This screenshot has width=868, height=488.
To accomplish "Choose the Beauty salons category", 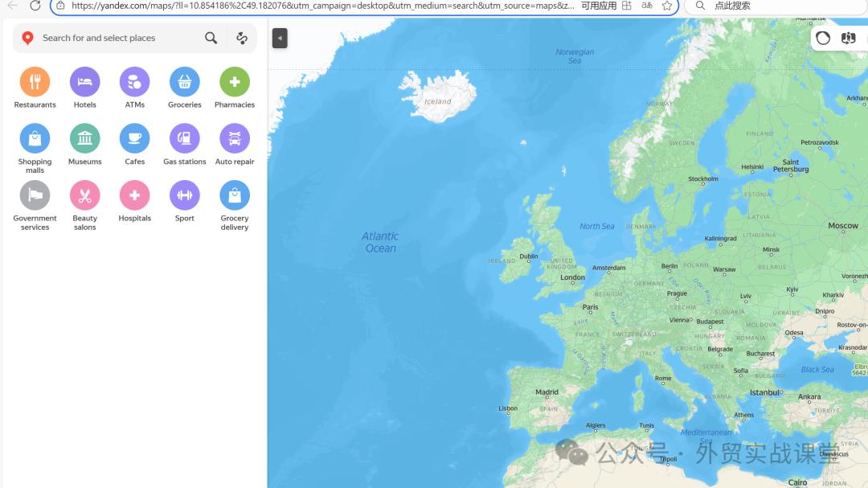I will 84,195.
